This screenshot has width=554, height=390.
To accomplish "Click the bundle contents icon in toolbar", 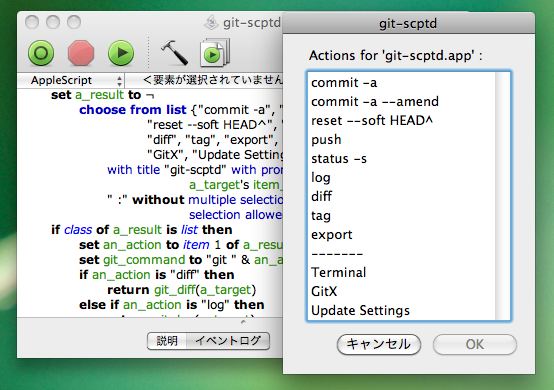I will 215,53.
